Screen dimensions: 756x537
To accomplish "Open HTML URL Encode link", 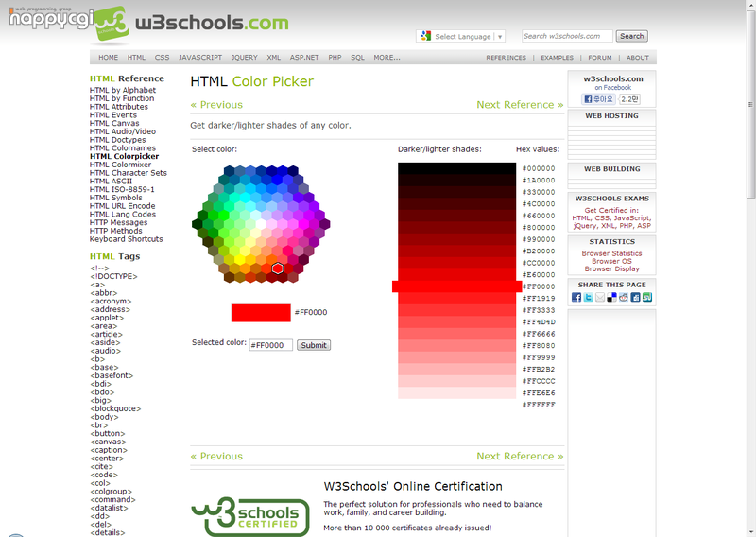I will [x=123, y=206].
